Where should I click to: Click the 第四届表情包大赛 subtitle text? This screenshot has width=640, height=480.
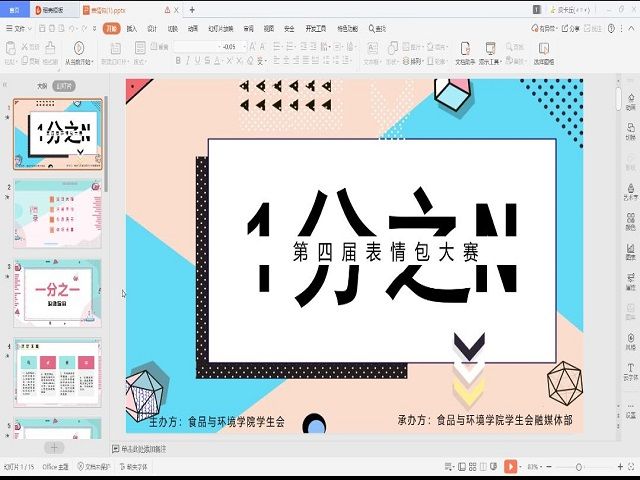(386, 251)
